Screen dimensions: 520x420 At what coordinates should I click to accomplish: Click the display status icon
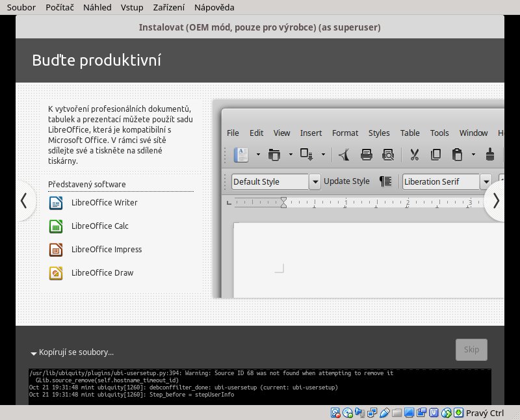point(409,413)
